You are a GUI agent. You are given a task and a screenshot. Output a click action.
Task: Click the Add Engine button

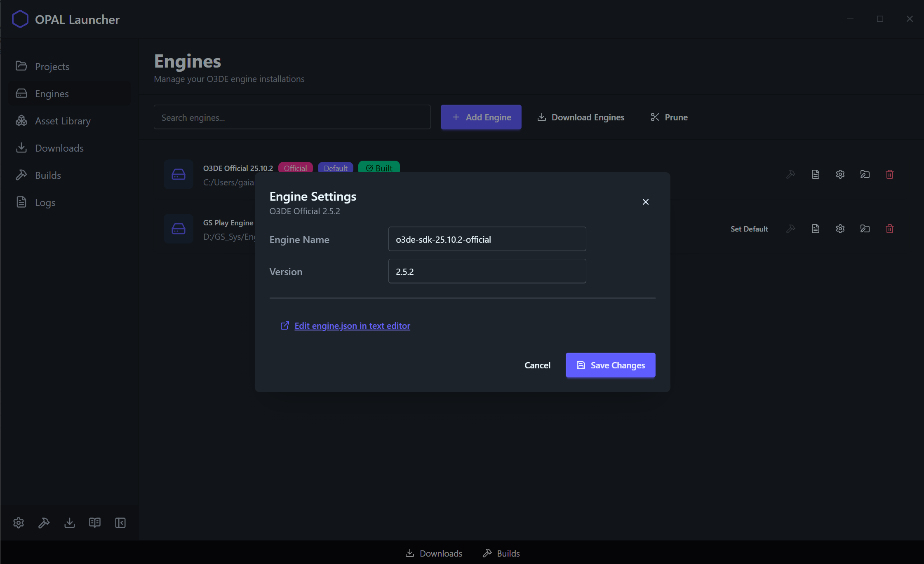tap(481, 117)
